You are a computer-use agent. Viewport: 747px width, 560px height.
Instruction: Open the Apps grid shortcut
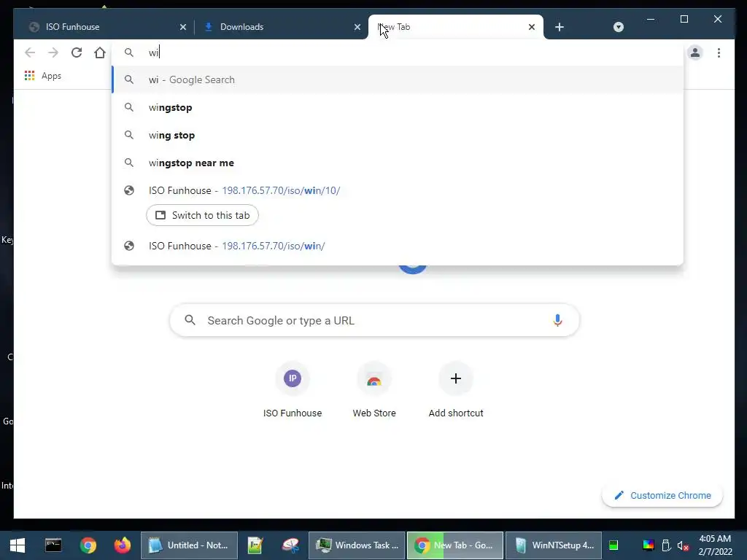43,76
